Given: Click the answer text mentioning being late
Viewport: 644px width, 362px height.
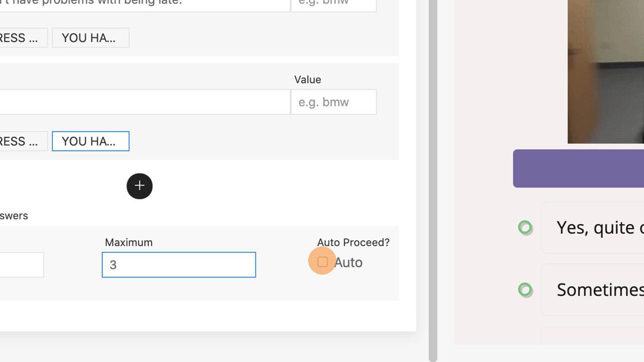Looking at the screenshot, I should (144, 5).
